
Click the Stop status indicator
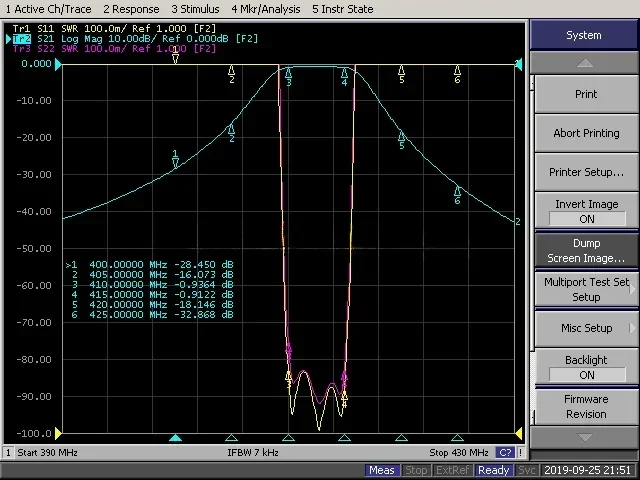(416, 471)
